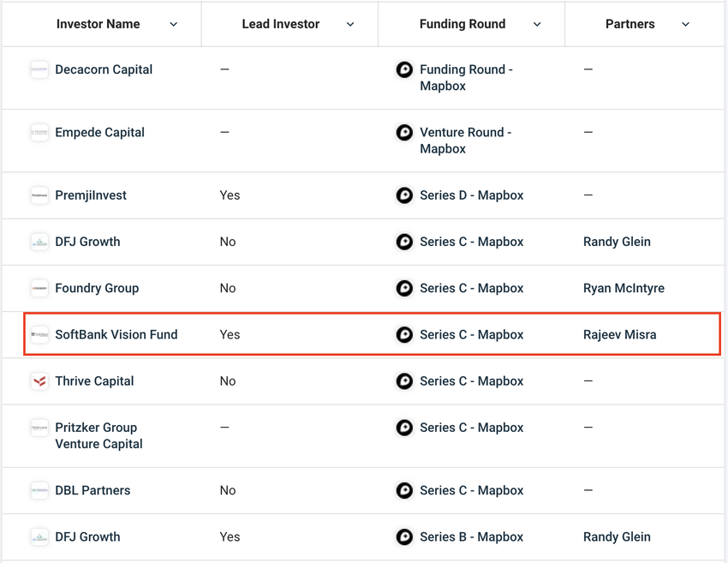Expand the Funding Round column dropdown arrow

tap(537, 25)
